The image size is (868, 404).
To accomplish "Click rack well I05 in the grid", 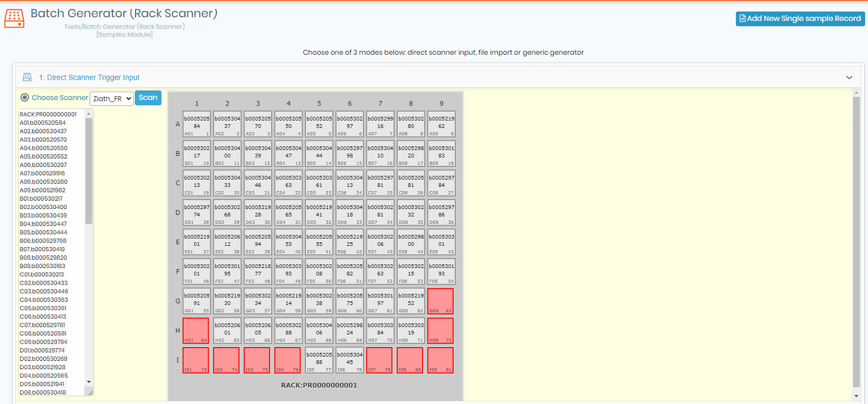I will point(319,360).
